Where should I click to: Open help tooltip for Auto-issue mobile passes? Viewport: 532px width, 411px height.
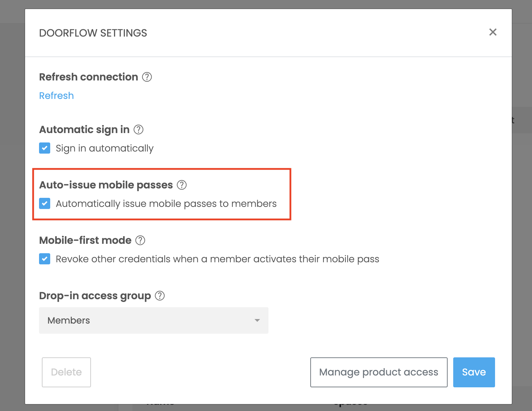(182, 185)
